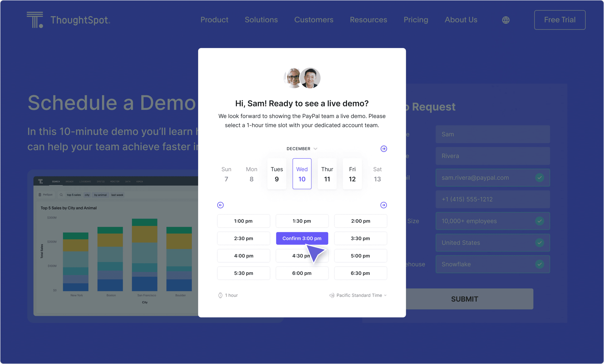Click the 'top 5 sales' search token
The image size is (604, 364).
[74, 195]
